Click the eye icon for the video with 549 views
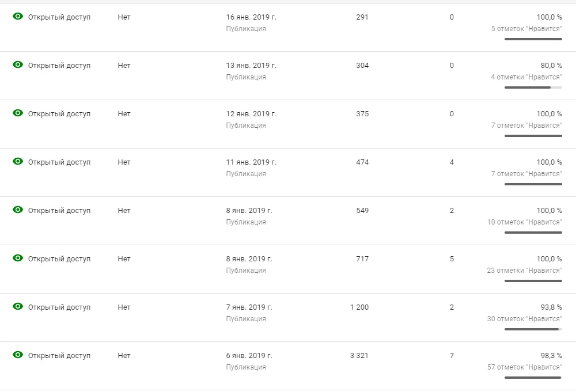 18,210
